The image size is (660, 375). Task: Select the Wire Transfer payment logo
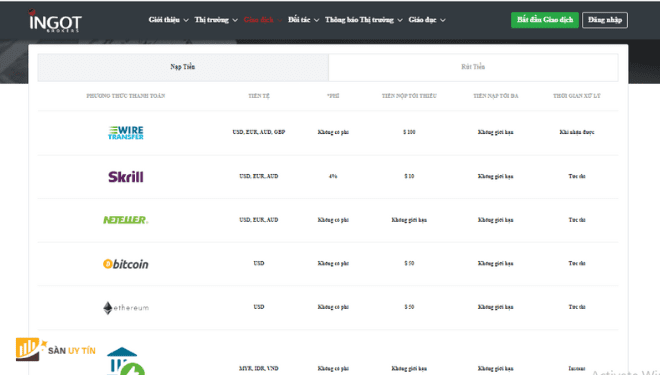click(x=125, y=133)
